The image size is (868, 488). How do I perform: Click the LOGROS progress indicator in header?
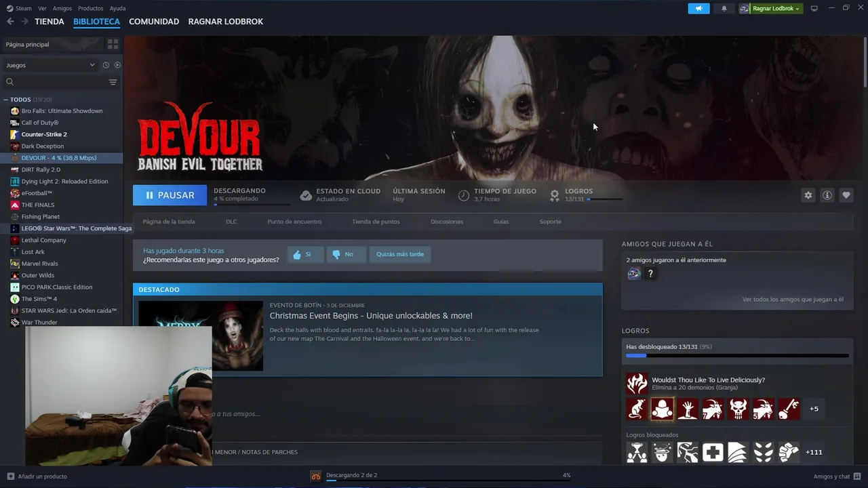(605, 199)
